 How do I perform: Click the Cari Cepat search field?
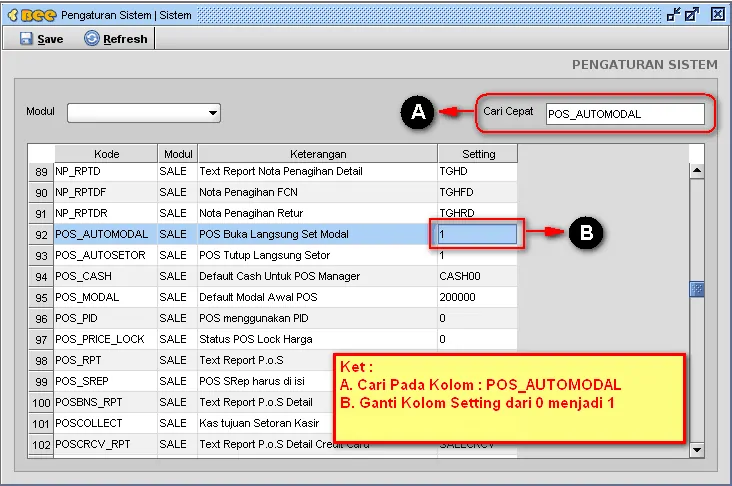(625, 114)
